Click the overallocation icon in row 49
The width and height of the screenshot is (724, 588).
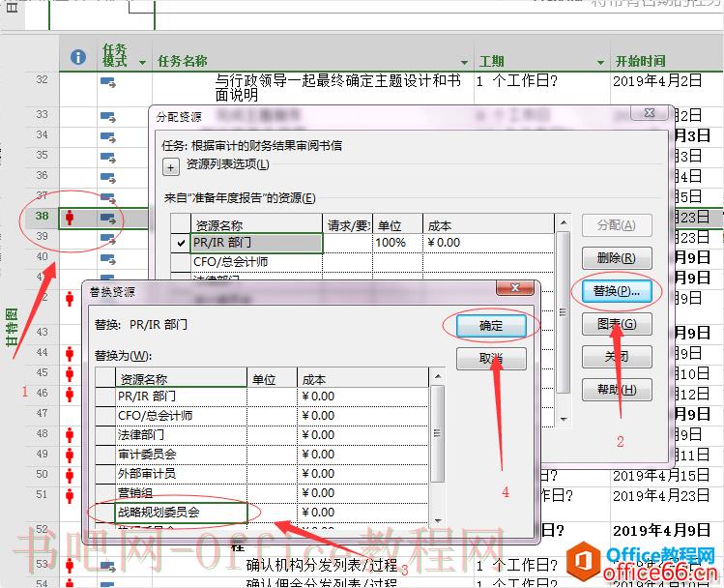click(x=70, y=455)
